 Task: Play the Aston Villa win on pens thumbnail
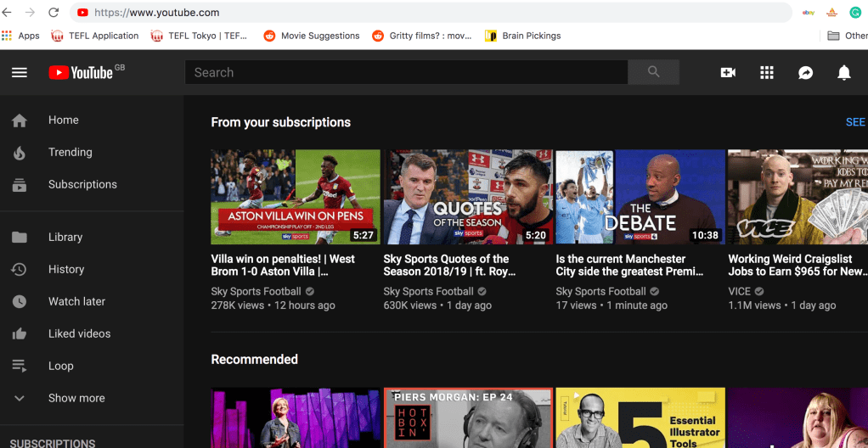(296, 197)
